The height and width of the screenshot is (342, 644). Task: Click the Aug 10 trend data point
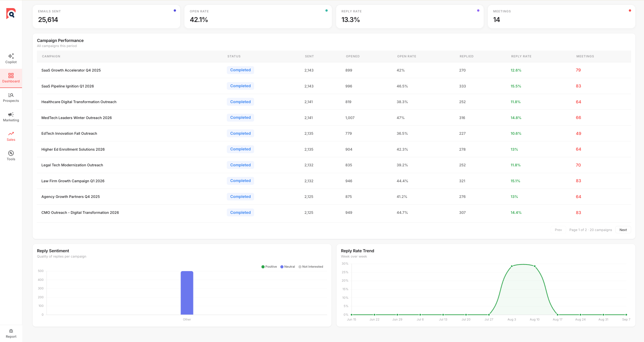535,266
